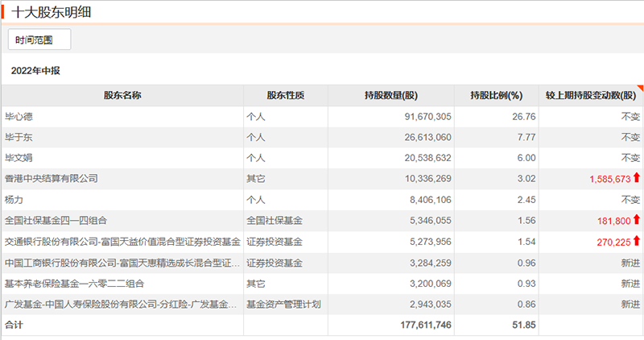The image size is (644, 340).
Task: Click change value 270,225 in red
Action: click(x=613, y=243)
